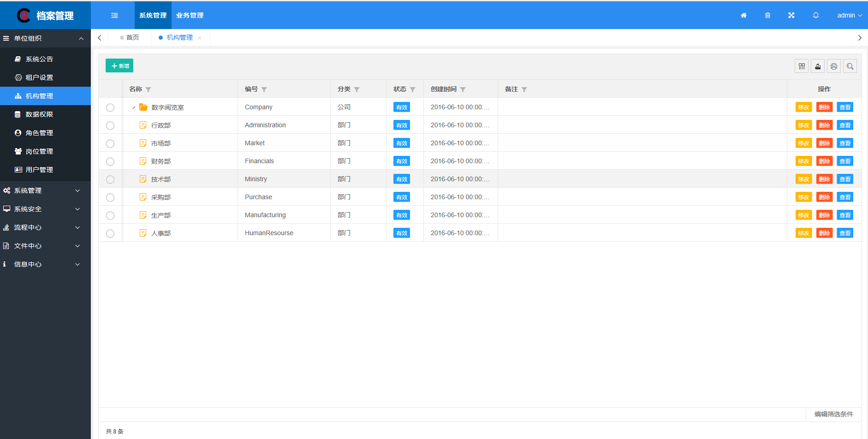The image size is (868, 439).
Task: Click the trash icon in header
Action: click(767, 15)
